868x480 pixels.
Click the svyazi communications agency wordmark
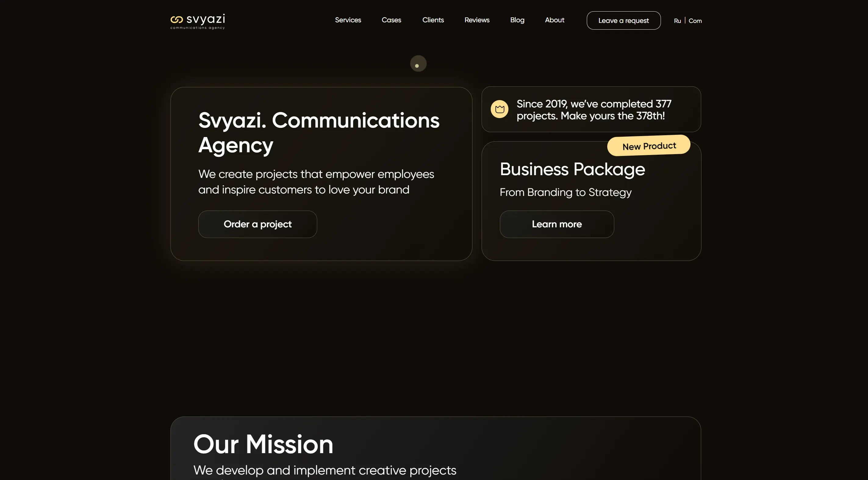(x=205, y=22)
